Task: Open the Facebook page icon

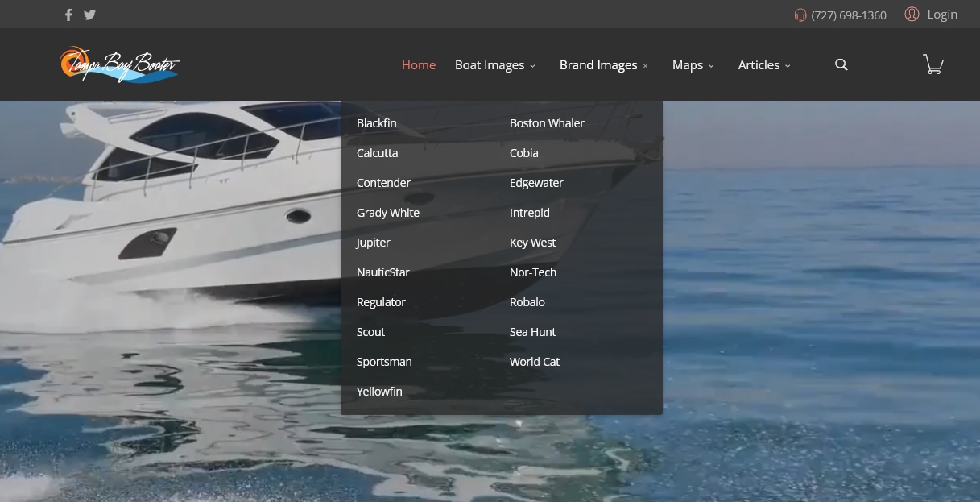Action: pos(68,15)
